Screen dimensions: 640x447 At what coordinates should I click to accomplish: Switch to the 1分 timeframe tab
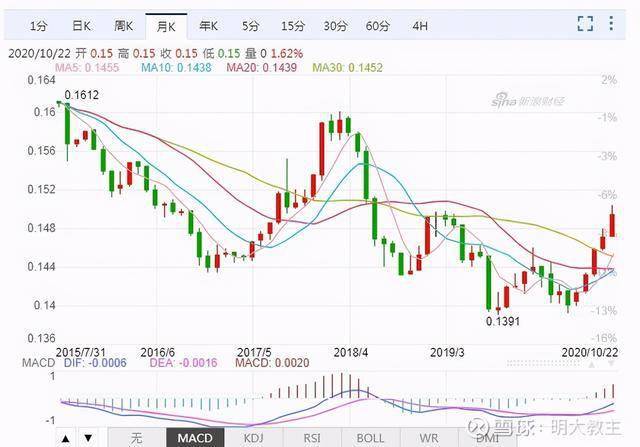click(x=38, y=26)
